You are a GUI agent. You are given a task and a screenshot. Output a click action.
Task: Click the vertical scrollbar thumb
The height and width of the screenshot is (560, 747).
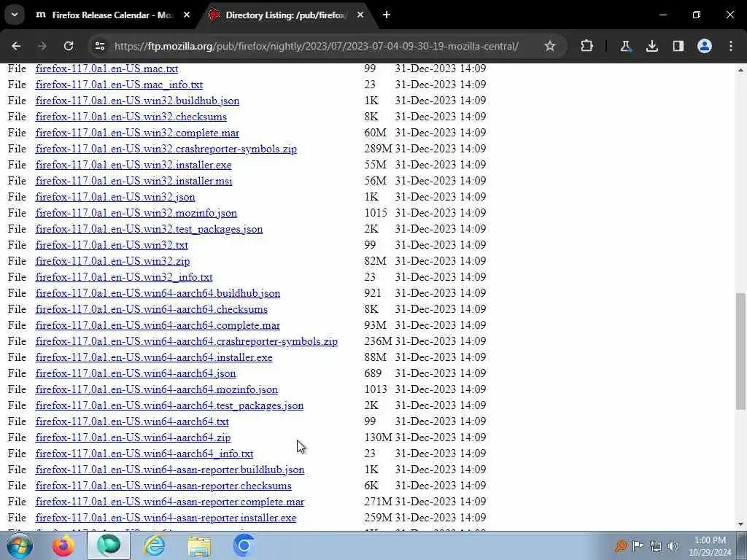(x=741, y=351)
